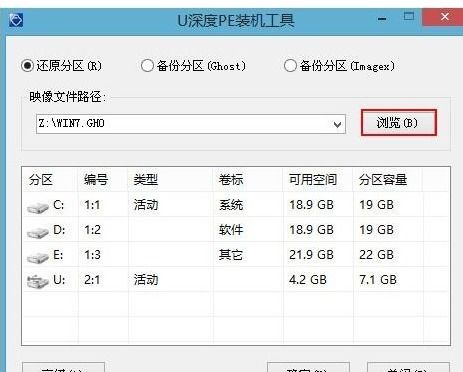Close the U深度PE装机工具 window
463x372 pixels.
[x=444, y=17]
